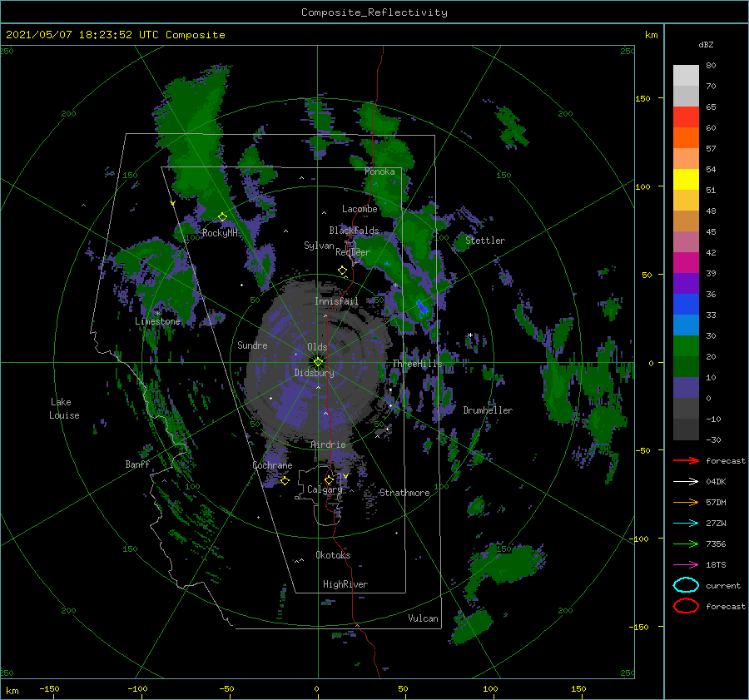Click the cyan current ellipse icon
The width and height of the screenshot is (749, 700).
click(x=686, y=585)
